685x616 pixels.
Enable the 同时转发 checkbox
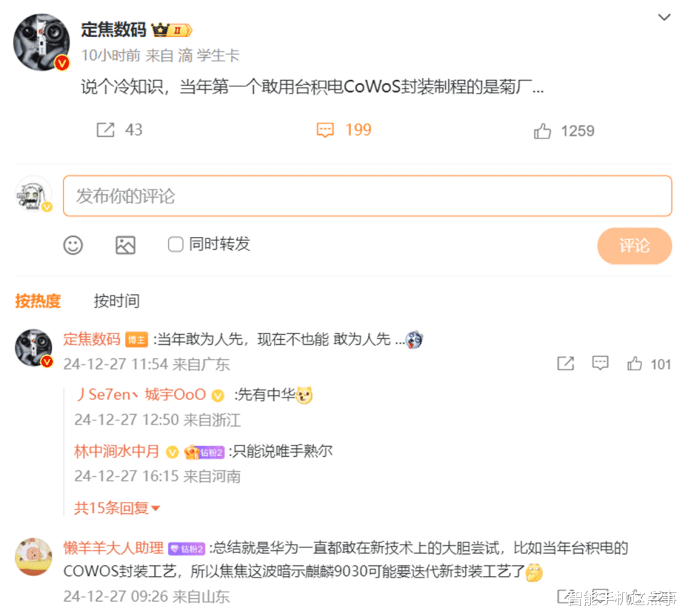click(x=176, y=244)
